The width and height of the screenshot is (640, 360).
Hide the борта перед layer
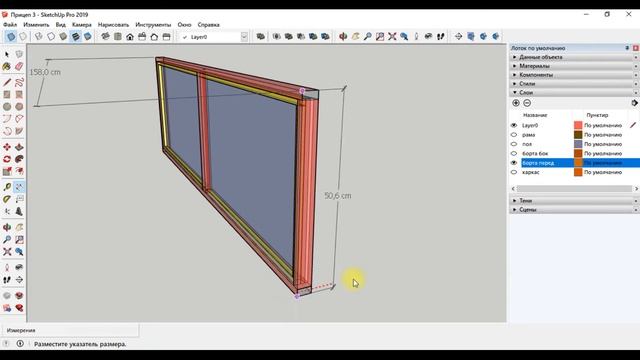click(514, 163)
